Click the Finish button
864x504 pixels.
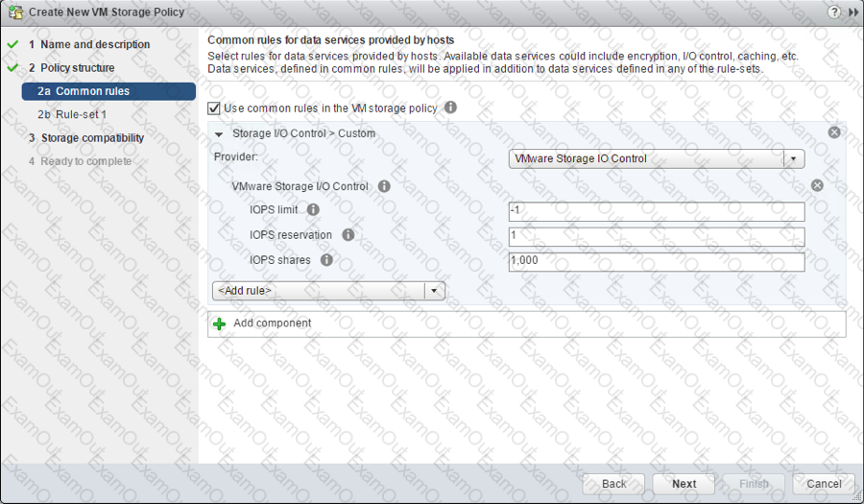(x=754, y=484)
